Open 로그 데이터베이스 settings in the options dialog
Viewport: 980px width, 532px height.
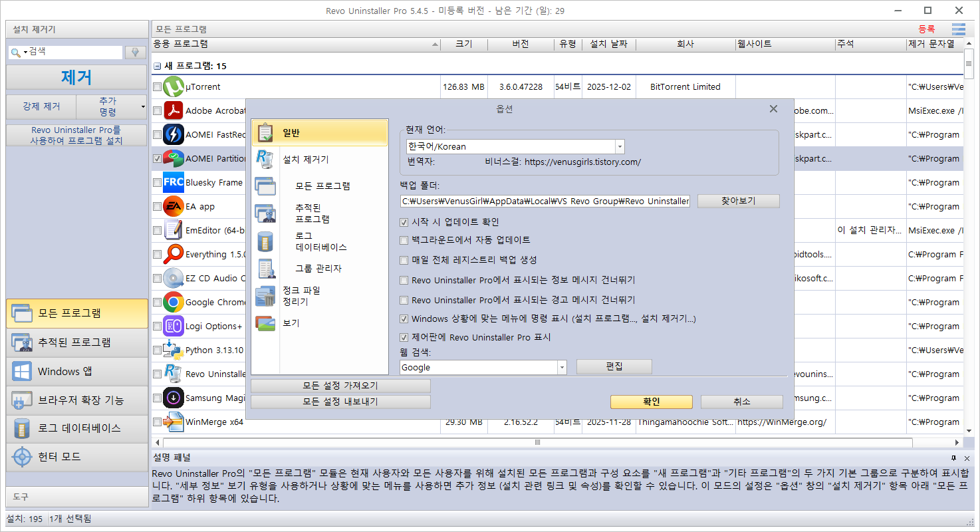(x=320, y=241)
